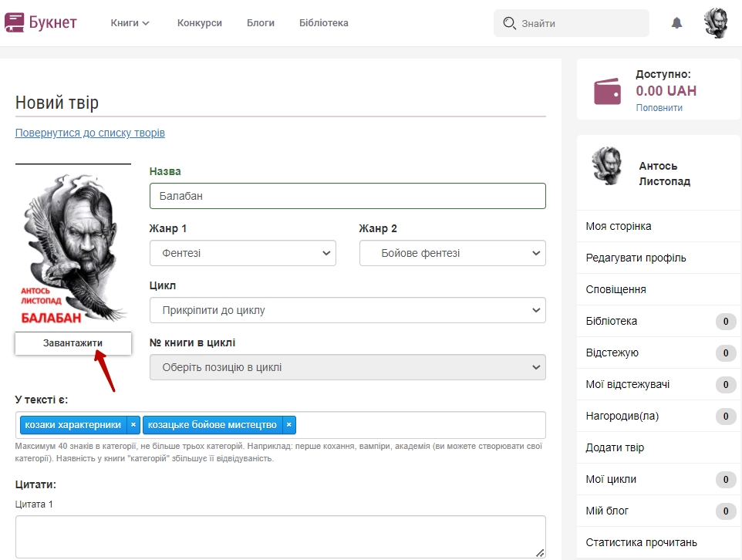742x560 pixels.
Task: Click the search magnifier icon
Action: (x=509, y=22)
